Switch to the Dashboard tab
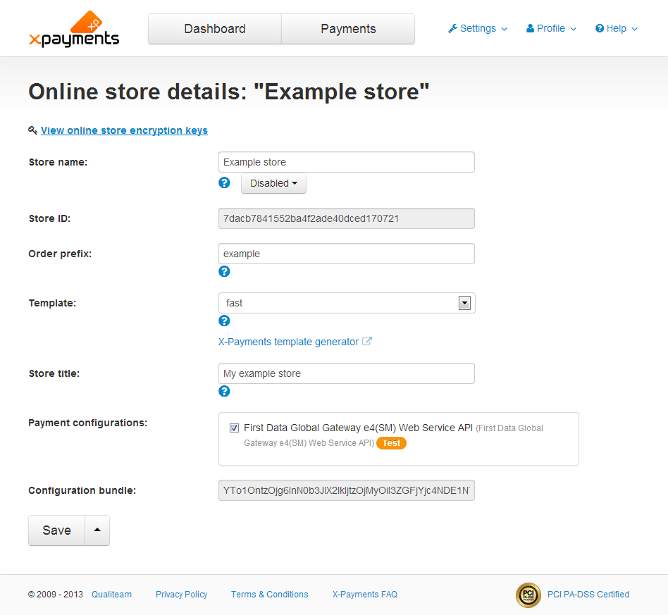Screen dimensions: 668x615 [215, 29]
